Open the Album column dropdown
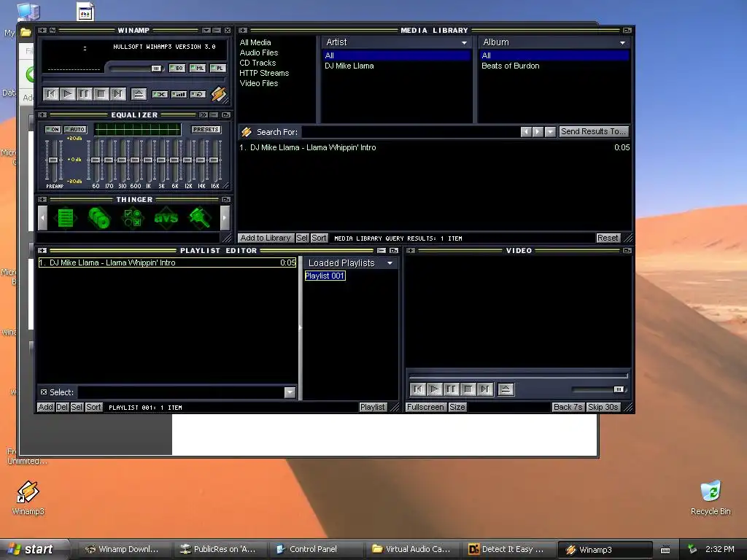Image resolution: width=747 pixels, height=560 pixels. [x=622, y=43]
